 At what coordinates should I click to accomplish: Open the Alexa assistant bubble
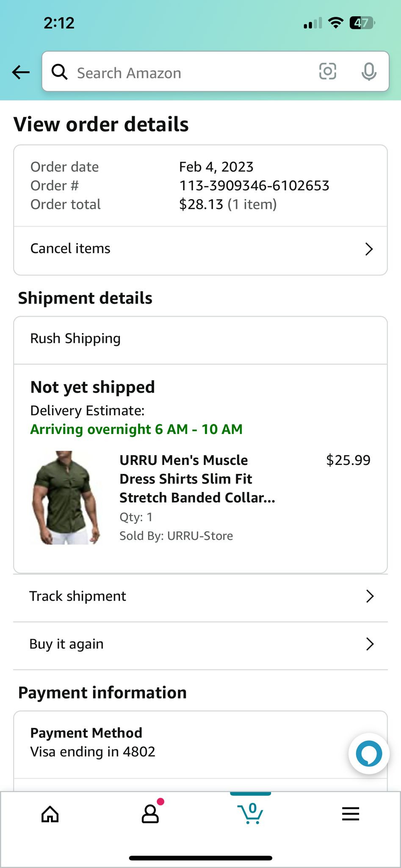click(369, 754)
